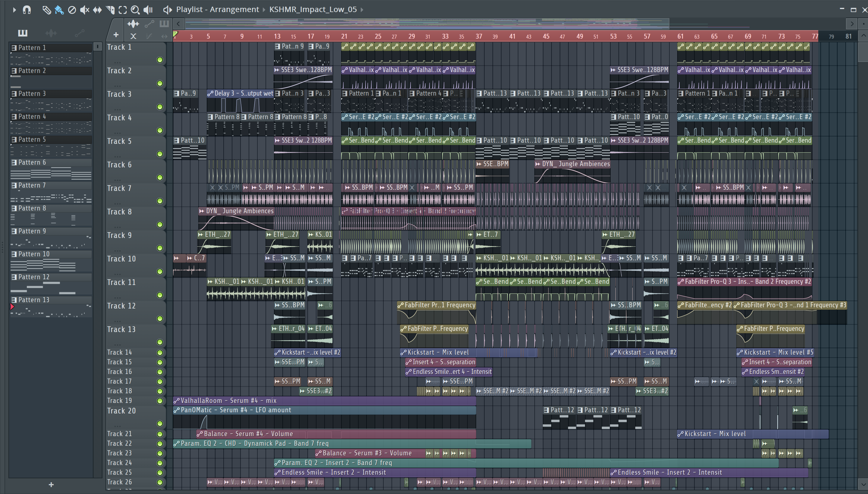The image size is (868, 494).
Task: Click bar 61 on the timeline ruler
Action: click(x=680, y=36)
